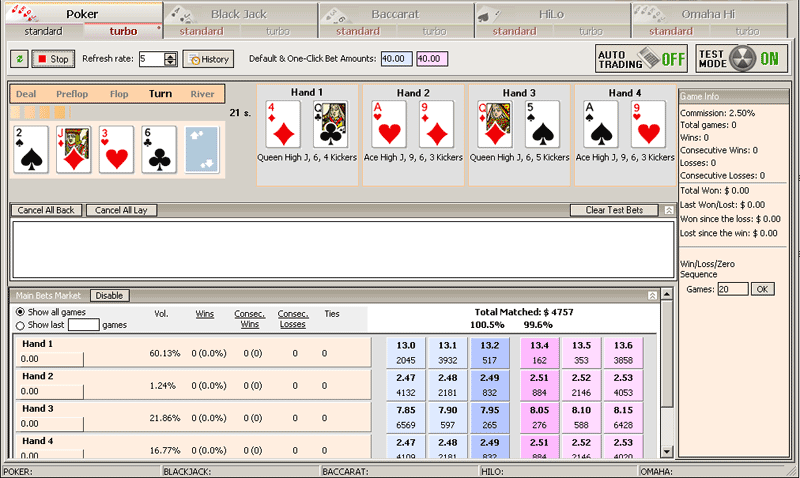Sort by the Consec. Losses column header
Image resolution: width=800 pixels, height=478 pixels.
tap(293, 319)
